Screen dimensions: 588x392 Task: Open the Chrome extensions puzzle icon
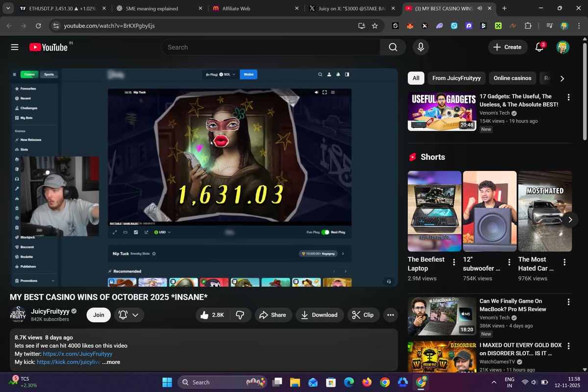click(x=528, y=25)
